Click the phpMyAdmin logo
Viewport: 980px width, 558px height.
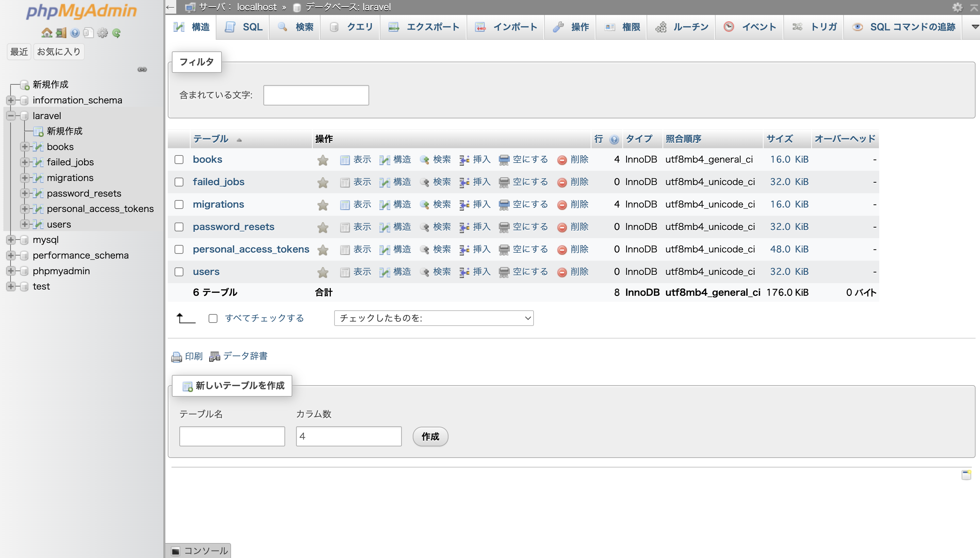click(82, 11)
